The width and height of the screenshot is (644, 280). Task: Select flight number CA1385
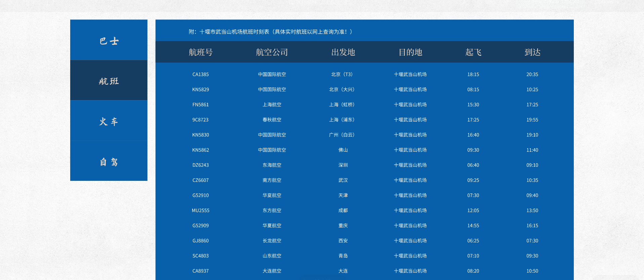[201, 74]
